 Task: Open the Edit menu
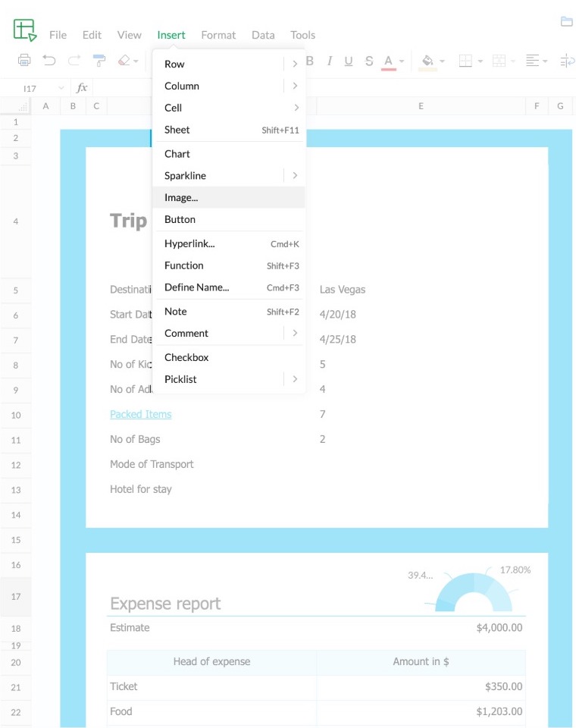(92, 35)
